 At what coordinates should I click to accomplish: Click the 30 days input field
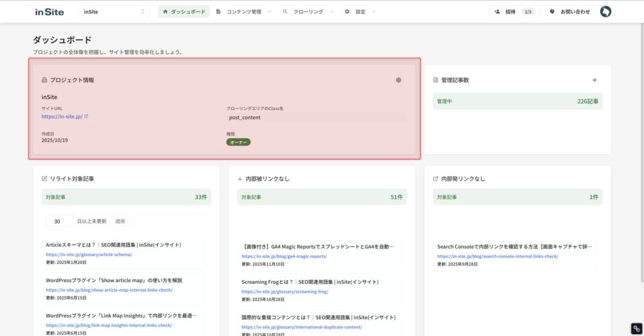pos(60,221)
